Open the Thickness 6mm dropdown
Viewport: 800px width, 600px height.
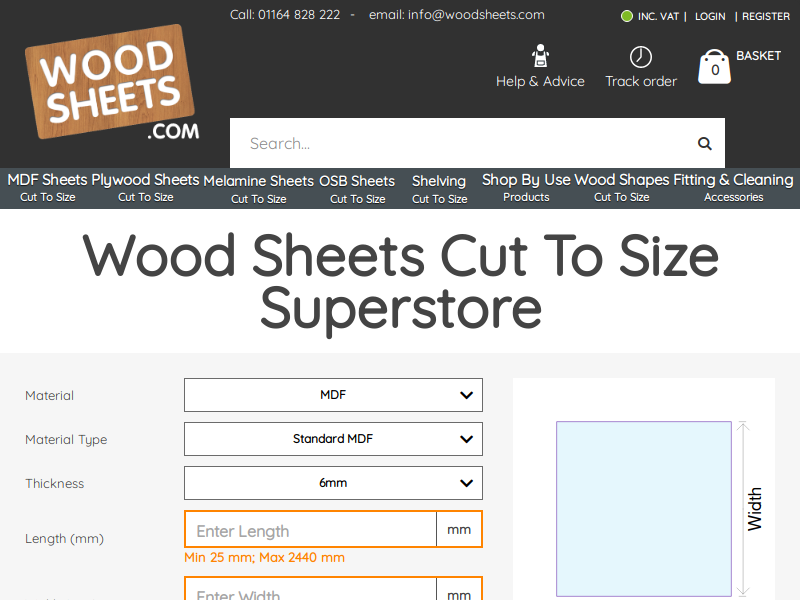pos(333,483)
